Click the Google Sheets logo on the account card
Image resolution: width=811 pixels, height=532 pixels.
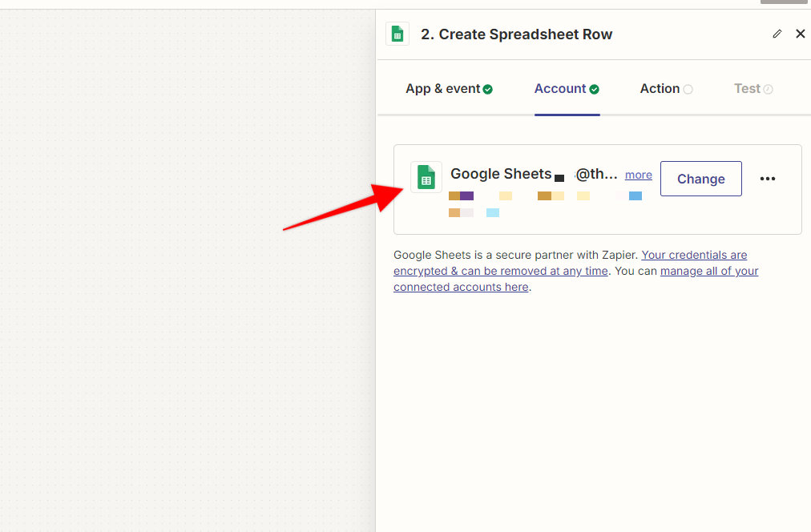(426, 176)
